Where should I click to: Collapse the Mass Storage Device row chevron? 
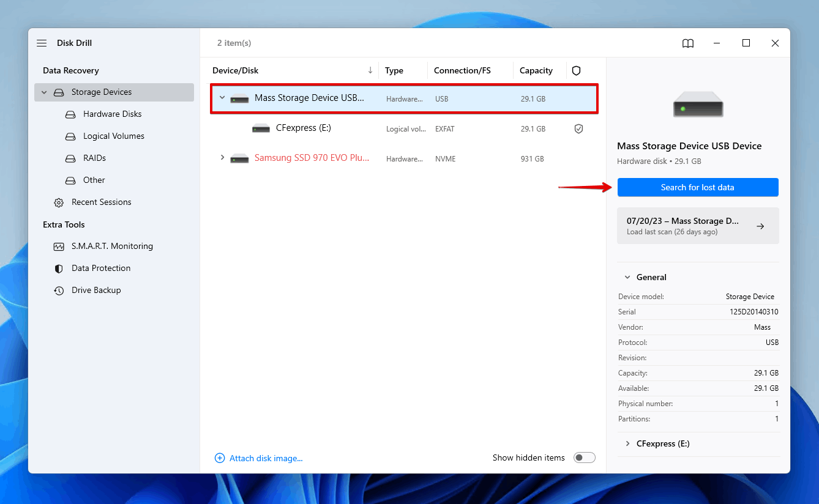pos(222,98)
